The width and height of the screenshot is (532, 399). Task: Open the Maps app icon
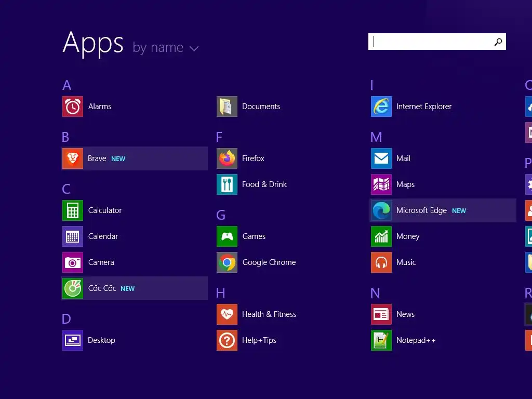point(381,184)
